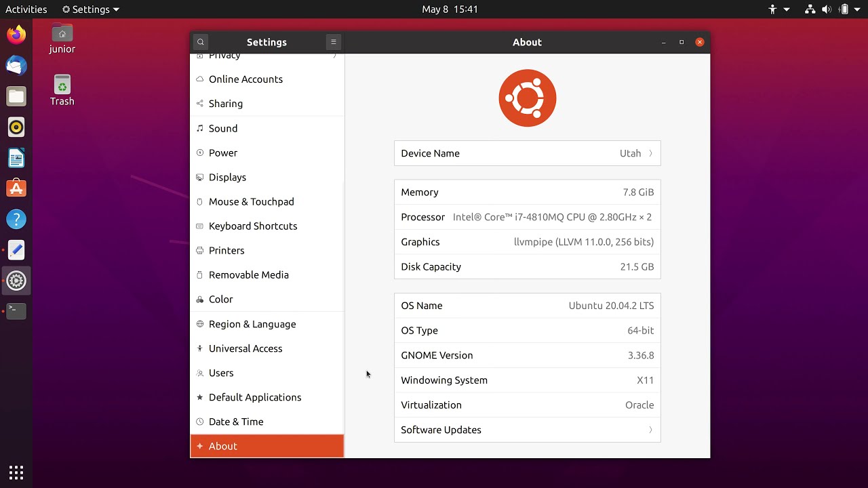Select Date & Time in the sidebar
This screenshot has height=488, width=868.
click(267, 422)
